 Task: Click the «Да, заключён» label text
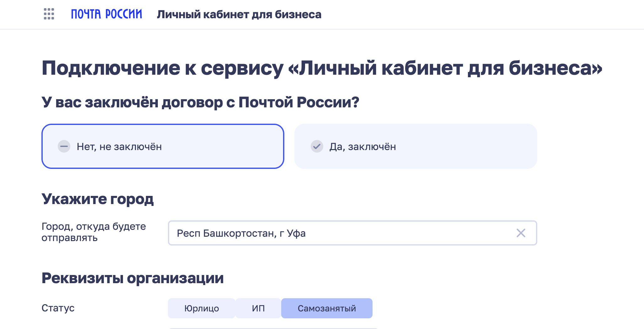click(362, 147)
